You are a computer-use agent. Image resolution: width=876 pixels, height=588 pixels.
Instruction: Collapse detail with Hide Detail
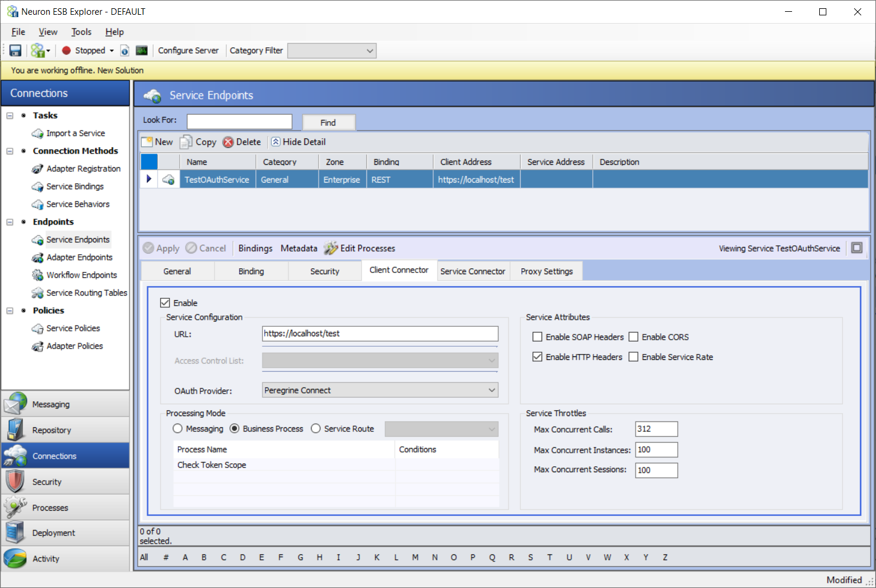point(299,142)
